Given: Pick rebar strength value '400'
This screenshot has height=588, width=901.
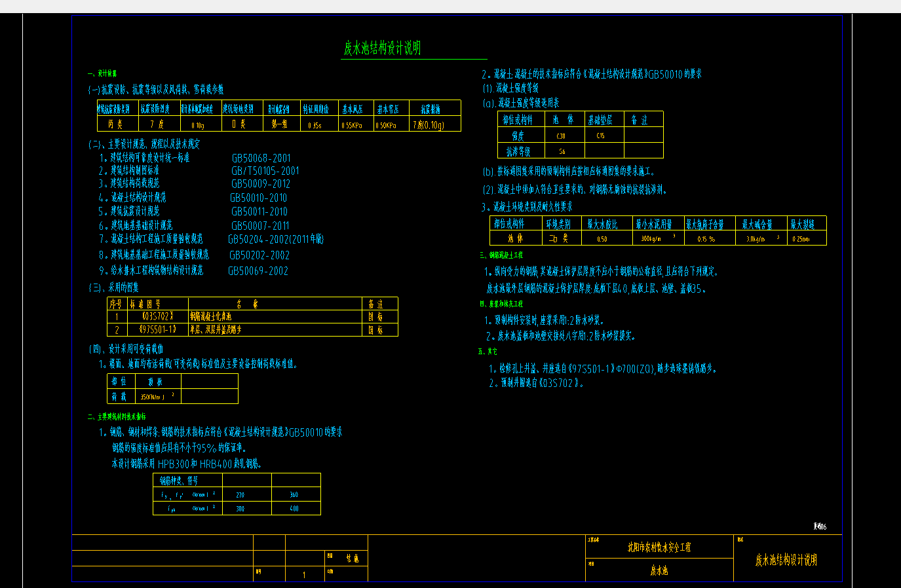Looking at the screenshot, I should [294, 509].
